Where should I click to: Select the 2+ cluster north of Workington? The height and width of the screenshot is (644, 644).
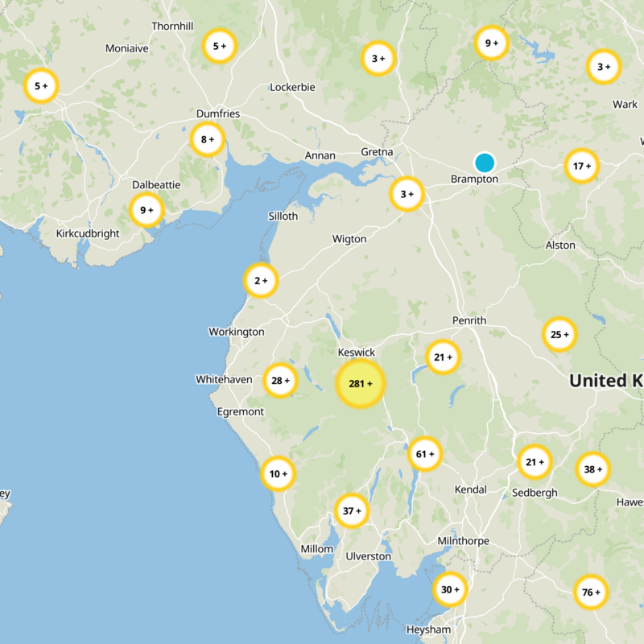261,281
